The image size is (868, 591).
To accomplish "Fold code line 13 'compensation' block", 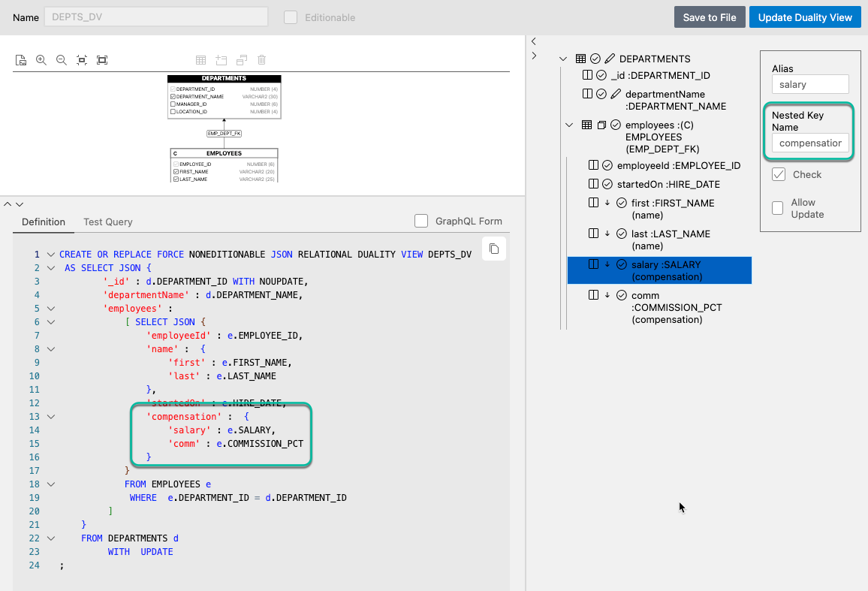I will pyautogui.click(x=51, y=417).
